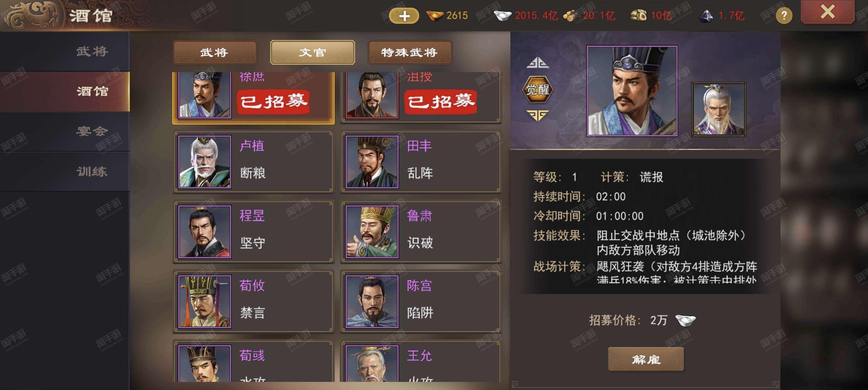The height and width of the screenshot is (390, 868).
Task: Click the white-haired elder portrait thumbnail
Action: pyautogui.click(x=718, y=109)
